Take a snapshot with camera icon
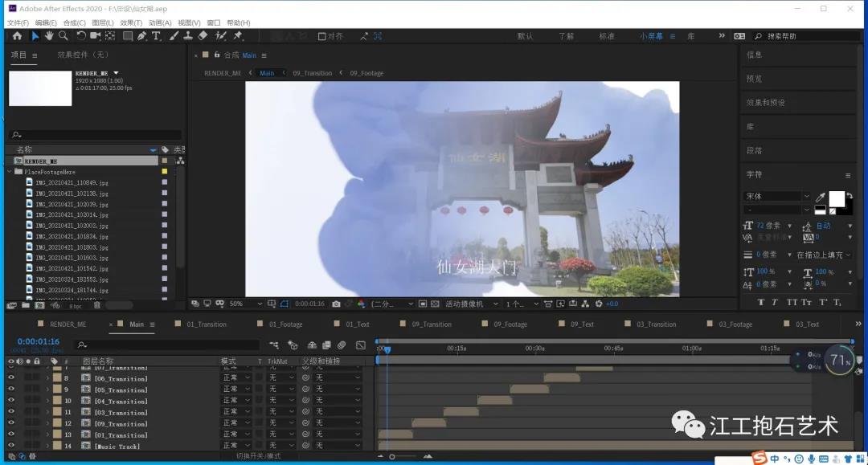The width and height of the screenshot is (868, 465). [336, 304]
